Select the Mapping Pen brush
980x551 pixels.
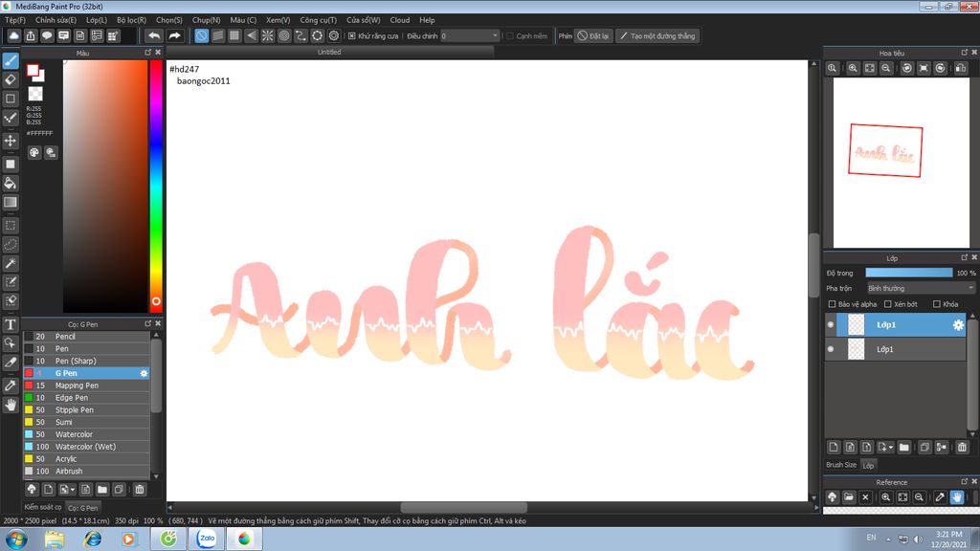tap(86, 386)
